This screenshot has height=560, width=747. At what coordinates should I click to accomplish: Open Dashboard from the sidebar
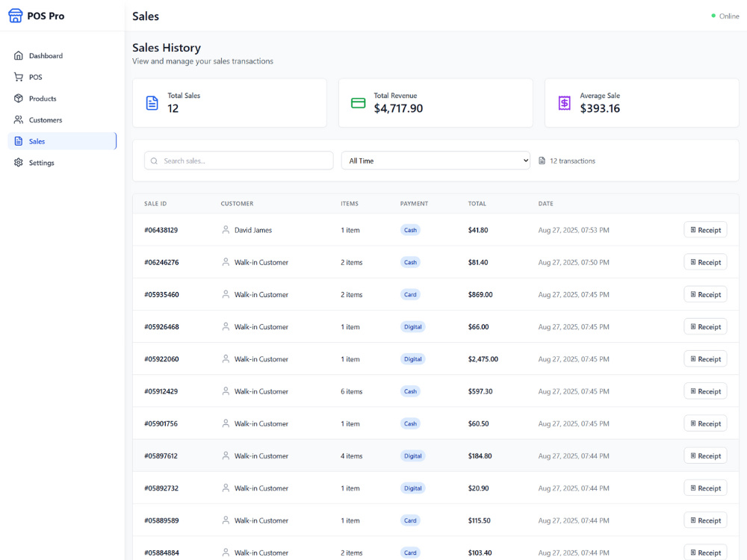[x=62, y=56]
